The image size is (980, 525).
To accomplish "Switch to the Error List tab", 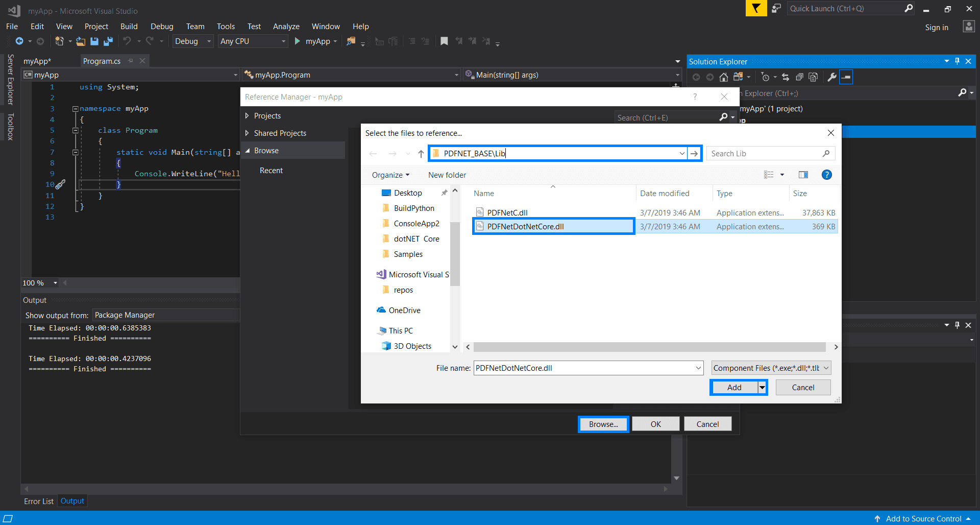I will click(39, 502).
